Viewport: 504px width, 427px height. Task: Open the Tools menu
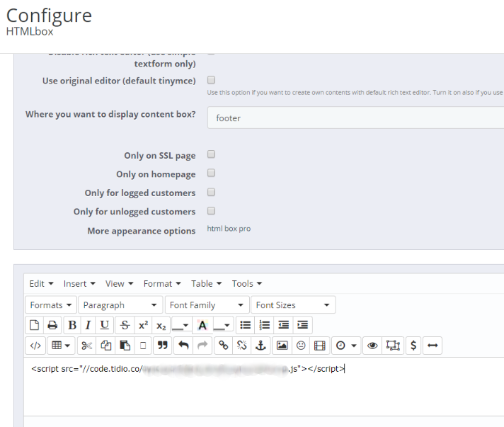coord(247,283)
